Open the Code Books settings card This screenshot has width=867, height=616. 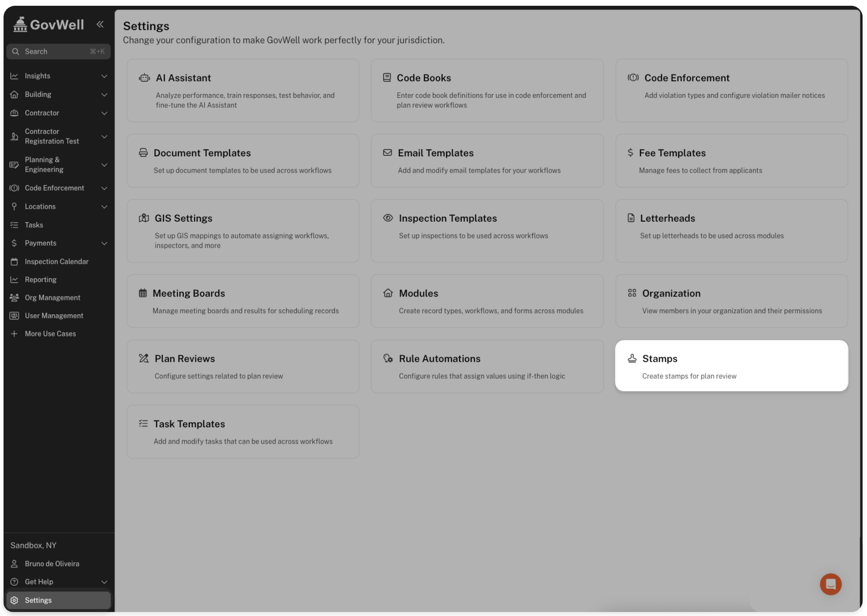pyautogui.click(x=487, y=91)
